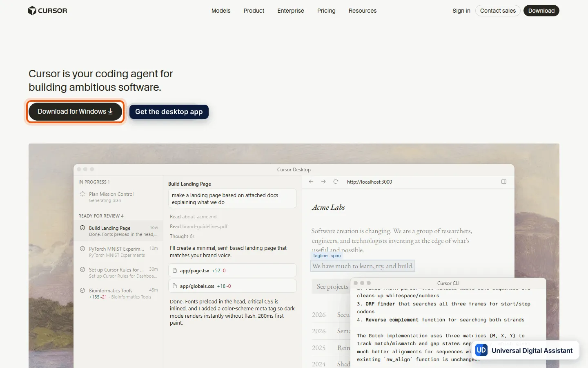Expand the Thought 6s entry
Screen dimensions: 588x368
tap(182, 236)
